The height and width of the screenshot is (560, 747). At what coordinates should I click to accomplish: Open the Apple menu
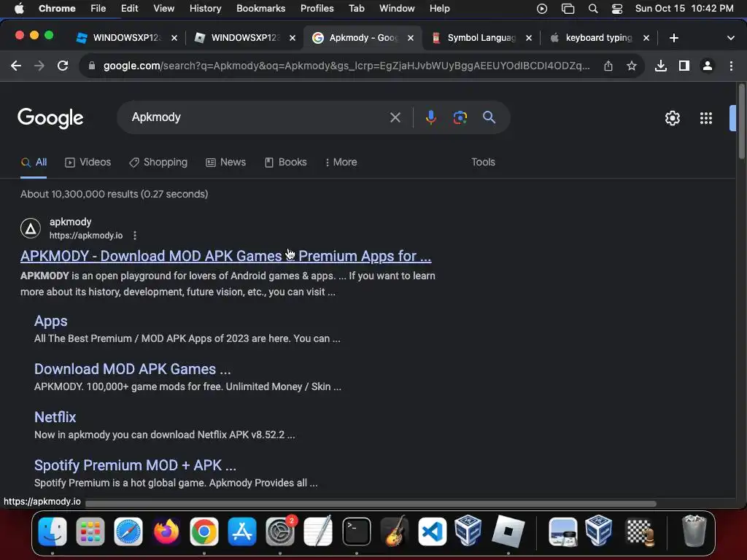[x=19, y=9]
